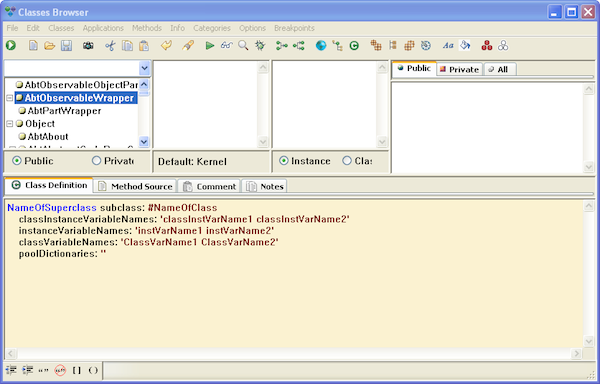
Task: Click the orange stacked grid icon
Action: [376, 46]
